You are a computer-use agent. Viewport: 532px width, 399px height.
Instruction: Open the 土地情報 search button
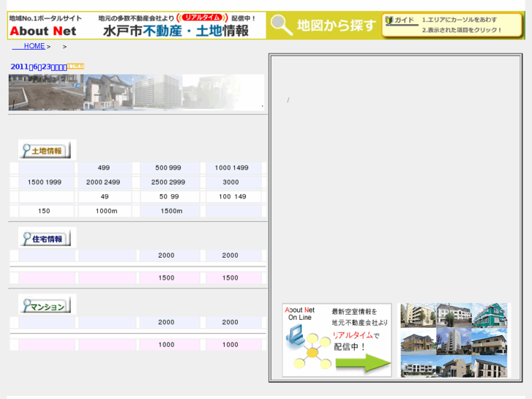click(x=46, y=151)
